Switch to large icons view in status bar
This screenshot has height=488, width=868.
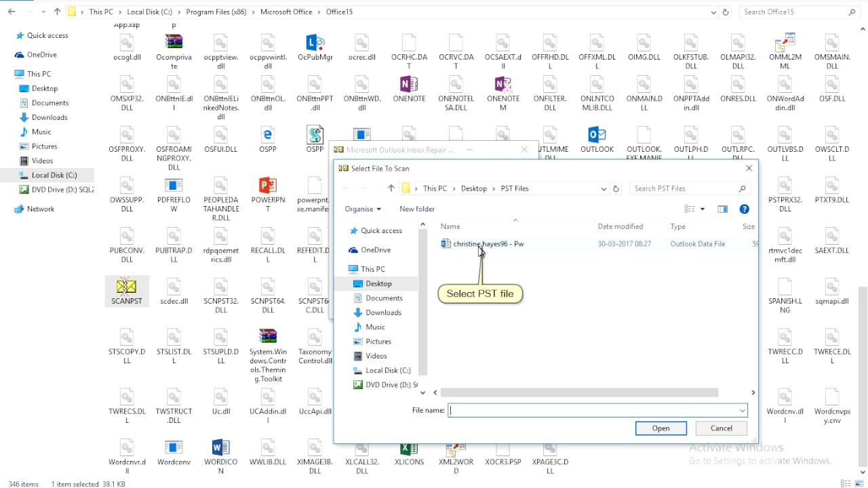(858, 484)
